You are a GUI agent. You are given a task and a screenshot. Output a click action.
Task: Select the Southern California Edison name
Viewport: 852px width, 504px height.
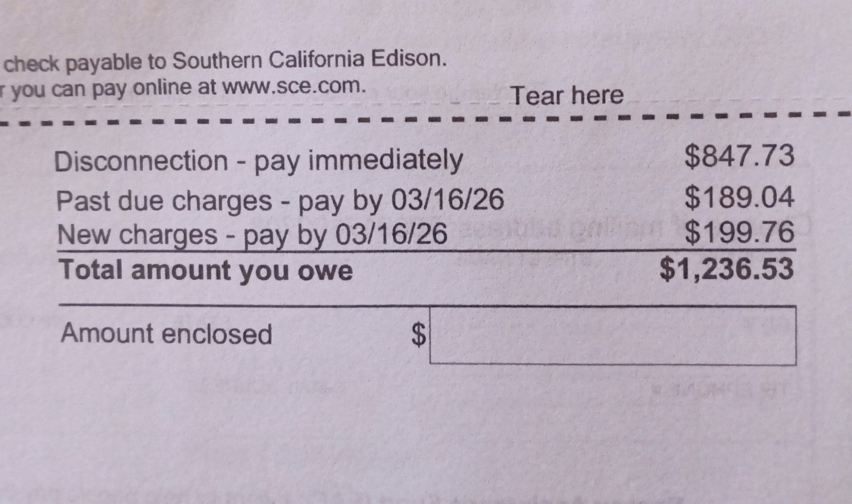point(309,60)
